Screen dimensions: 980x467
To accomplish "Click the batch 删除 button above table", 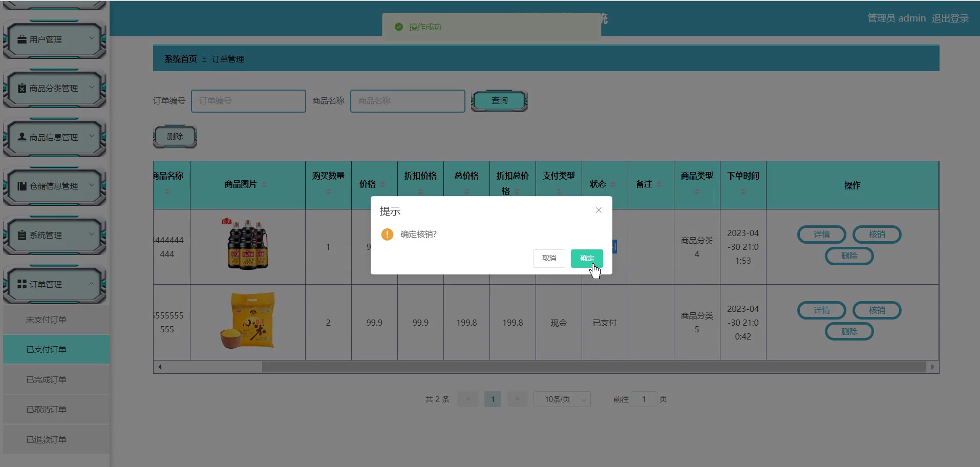I will coord(175,137).
